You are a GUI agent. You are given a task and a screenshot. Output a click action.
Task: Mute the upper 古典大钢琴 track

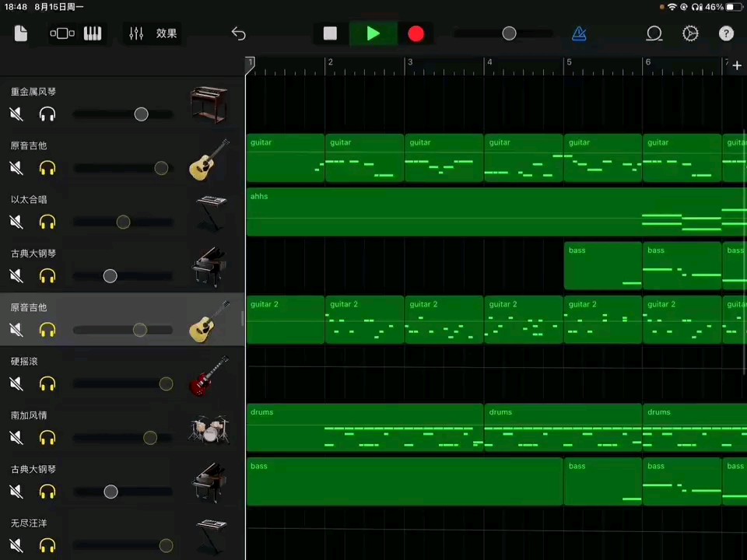coord(16,275)
